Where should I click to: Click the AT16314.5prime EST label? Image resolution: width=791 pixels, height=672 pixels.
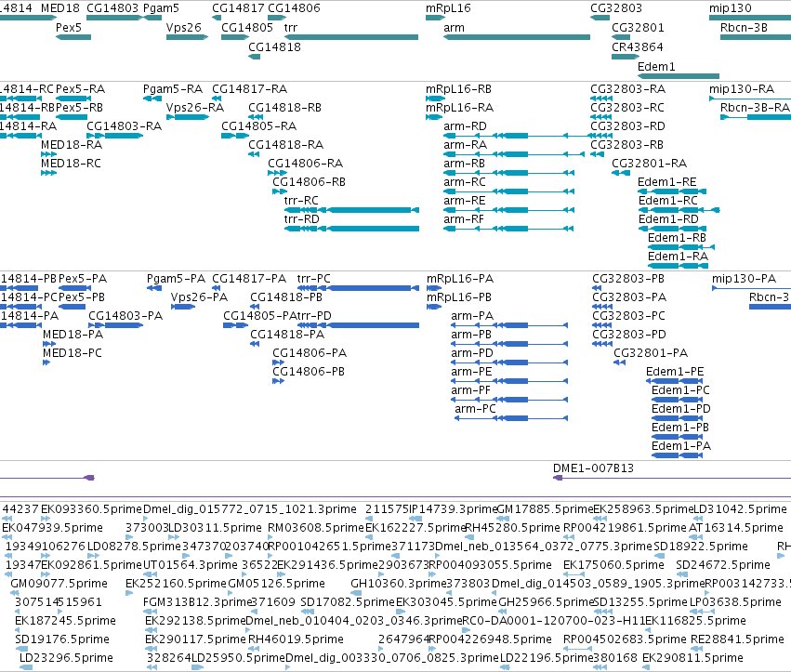[735, 528]
